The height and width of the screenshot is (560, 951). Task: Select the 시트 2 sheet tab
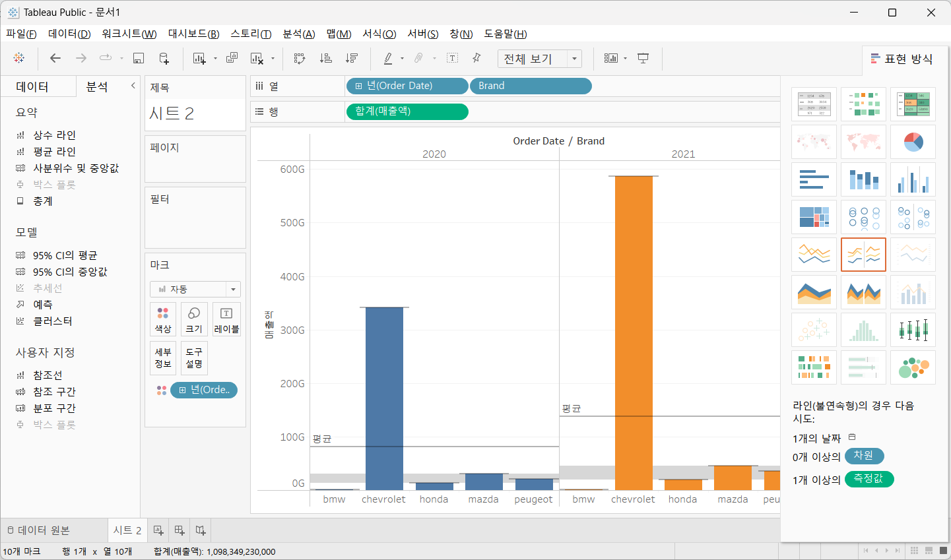click(x=127, y=530)
